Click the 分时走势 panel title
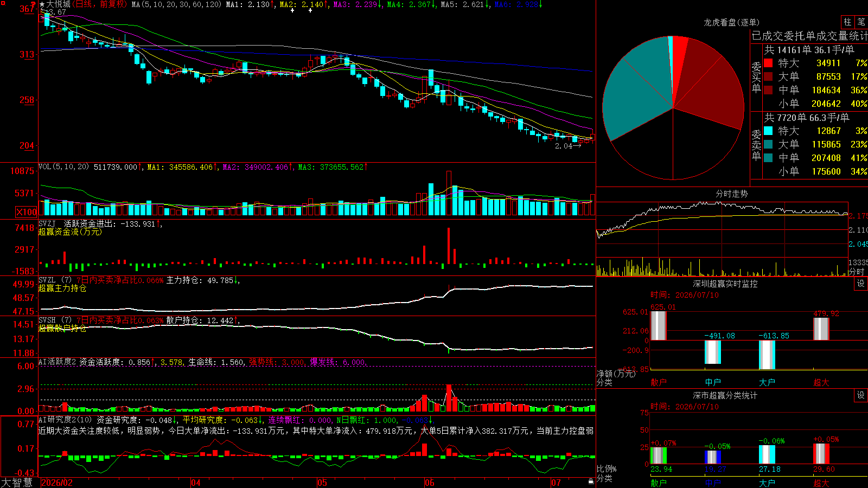Viewport: 868px width, 488px height. 731,194
